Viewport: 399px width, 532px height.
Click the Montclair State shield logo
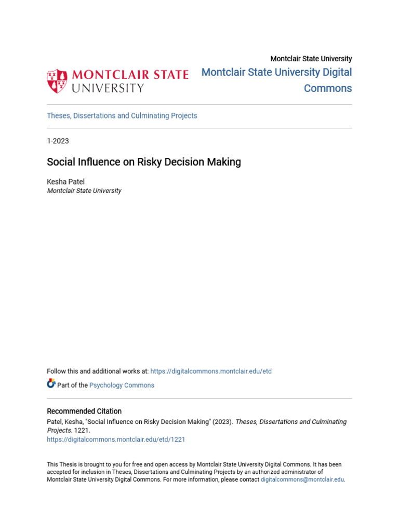tap(57, 81)
